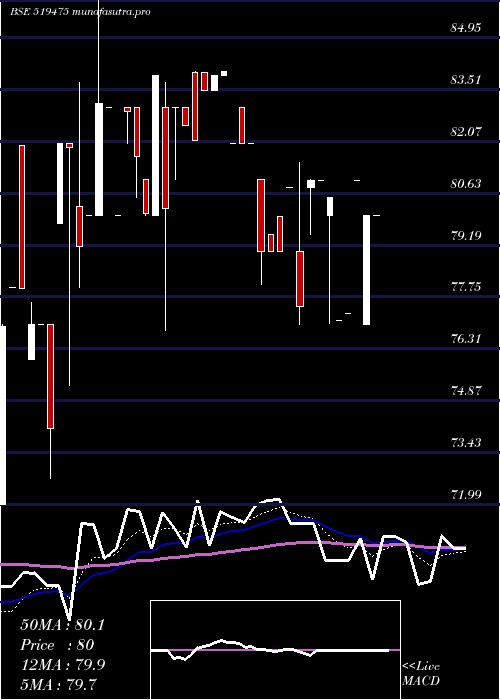
Task: Click the 77.75 price axis label
Action: (466, 287)
